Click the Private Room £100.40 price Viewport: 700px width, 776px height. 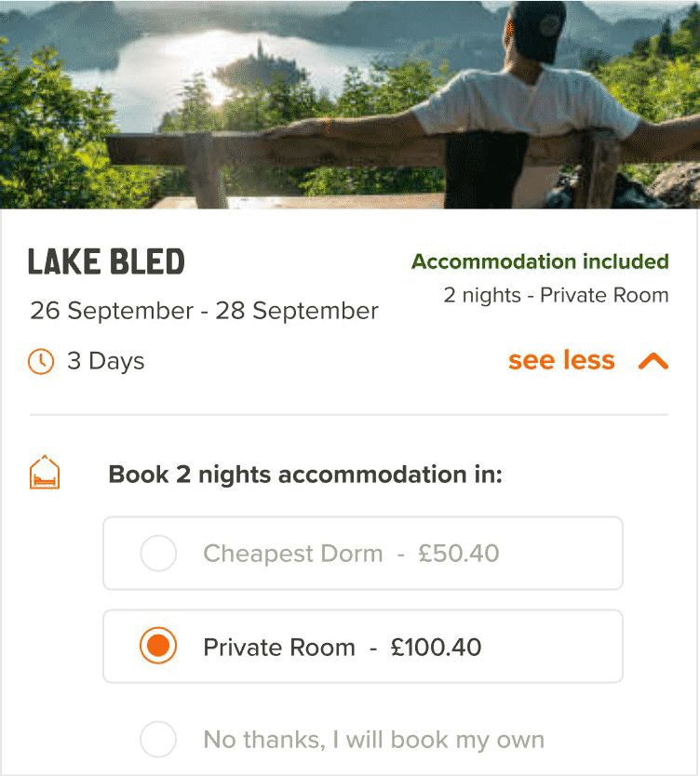click(436, 647)
